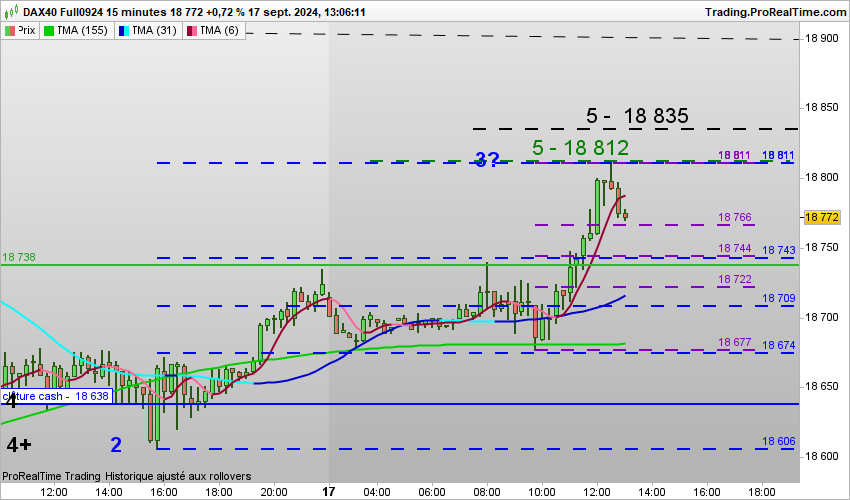Click the bold 17 date marker on time axis

pos(329,492)
